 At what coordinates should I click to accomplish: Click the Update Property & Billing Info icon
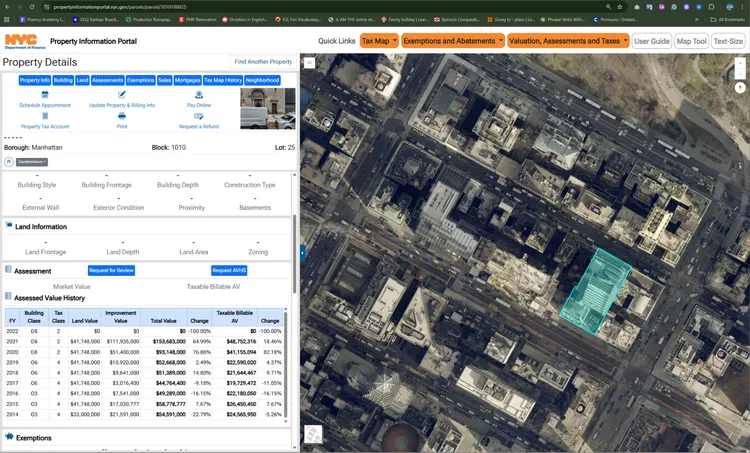[x=122, y=95]
